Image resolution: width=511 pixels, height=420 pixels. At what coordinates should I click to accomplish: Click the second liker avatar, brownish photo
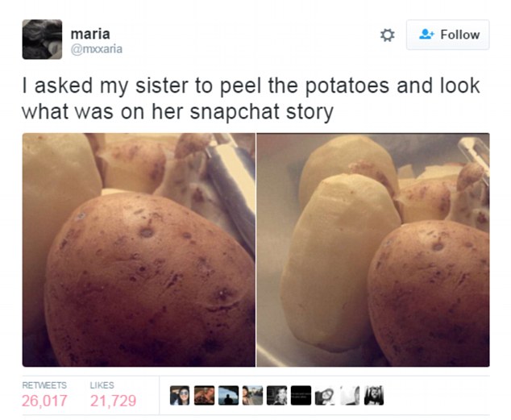204,396
